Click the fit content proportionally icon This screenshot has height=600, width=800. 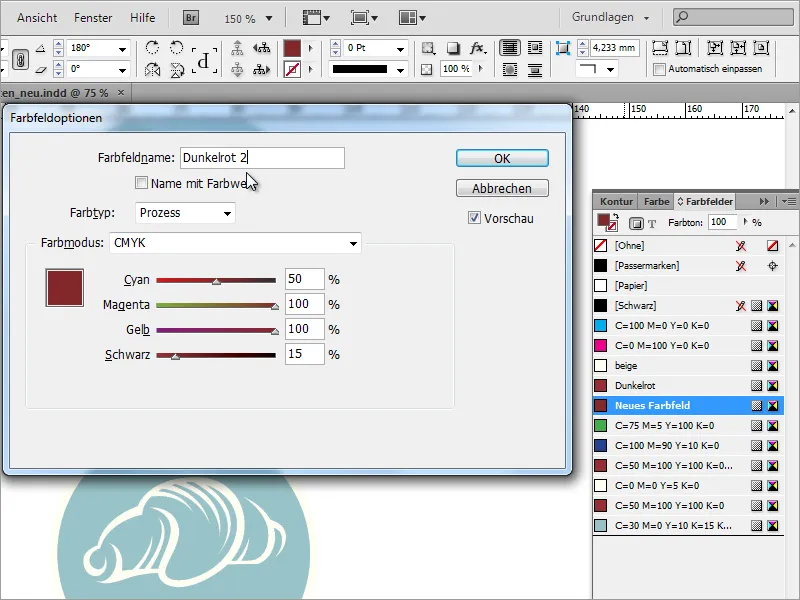tap(684, 48)
